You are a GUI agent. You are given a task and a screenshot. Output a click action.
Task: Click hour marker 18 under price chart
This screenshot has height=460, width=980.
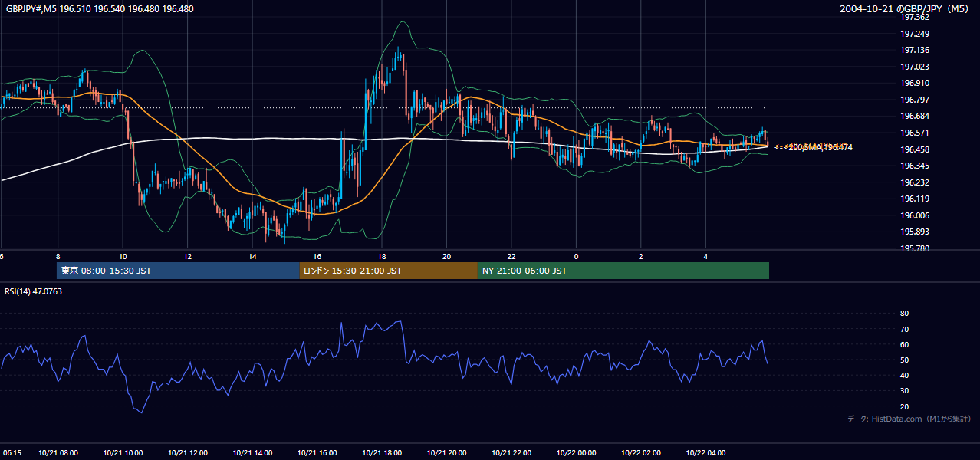click(x=382, y=256)
